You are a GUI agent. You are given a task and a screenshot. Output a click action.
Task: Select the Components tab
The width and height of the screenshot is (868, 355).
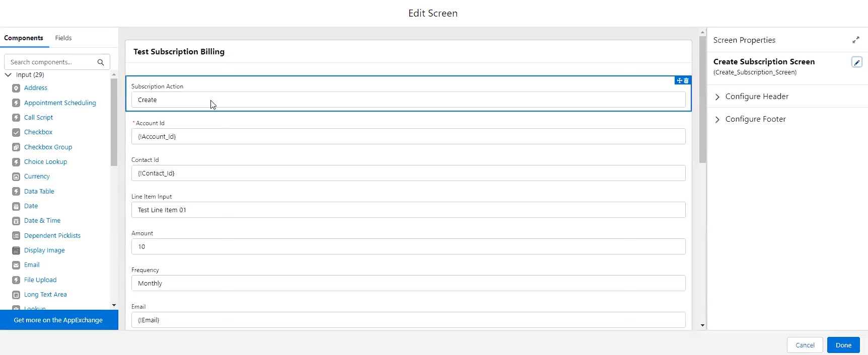coord(24,38)
